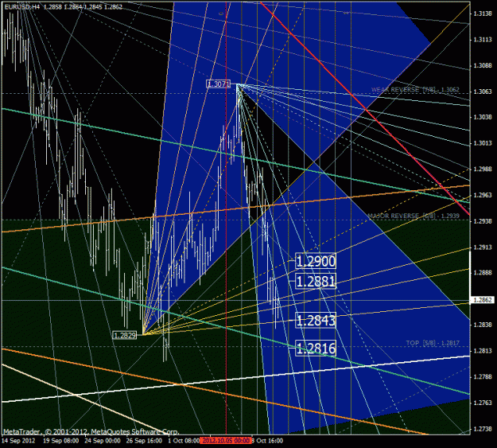Click the MetaTrader copyright text
The image size is (497, 448).
click(91, 432)
